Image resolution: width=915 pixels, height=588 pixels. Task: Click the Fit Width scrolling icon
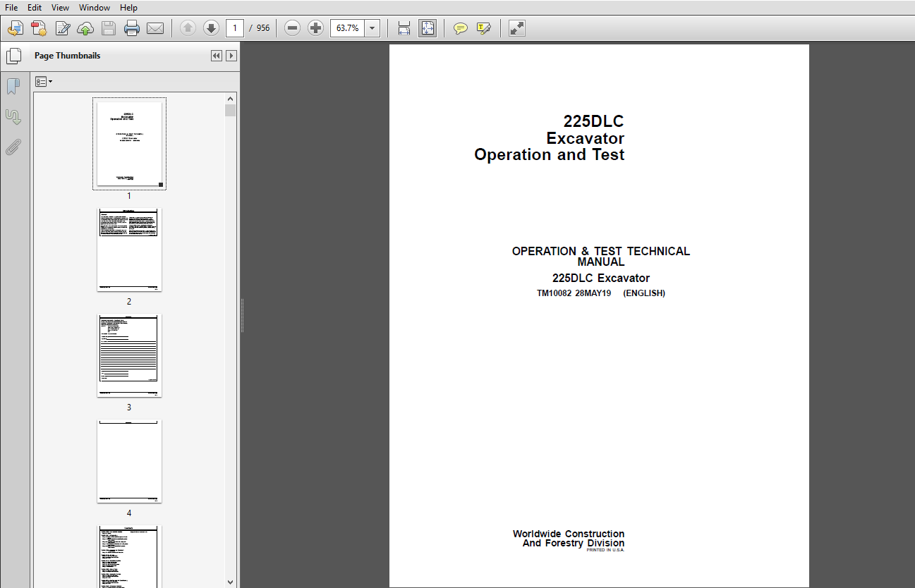[404, 28]
